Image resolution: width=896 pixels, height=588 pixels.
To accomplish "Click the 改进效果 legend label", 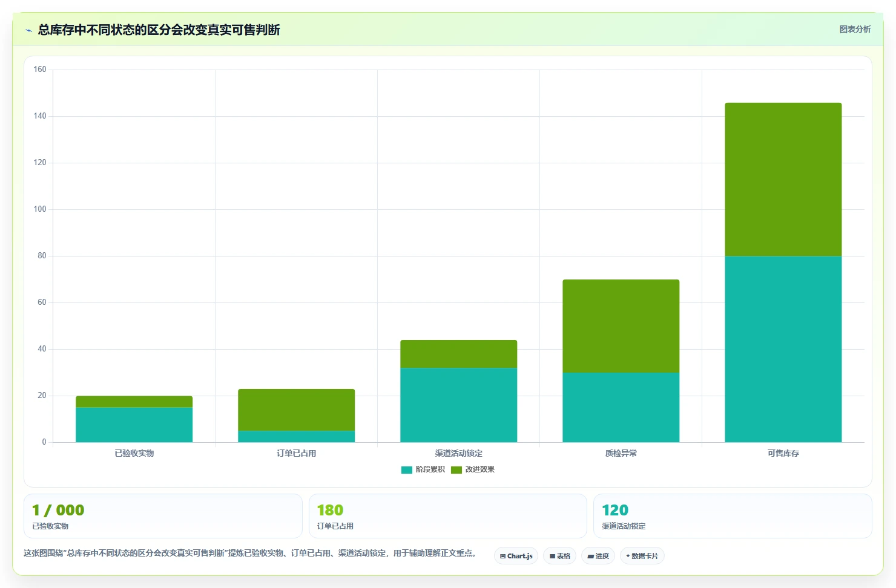I will 479,469.
